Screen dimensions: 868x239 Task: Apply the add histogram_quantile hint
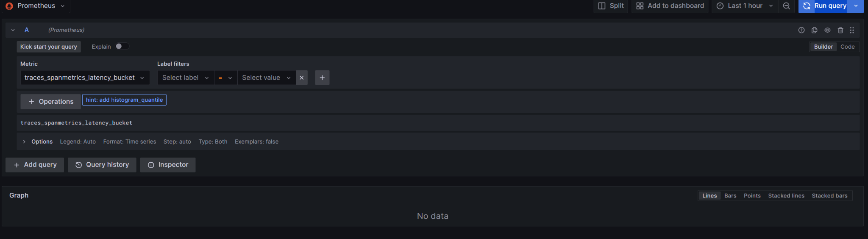tap(124, 100)
